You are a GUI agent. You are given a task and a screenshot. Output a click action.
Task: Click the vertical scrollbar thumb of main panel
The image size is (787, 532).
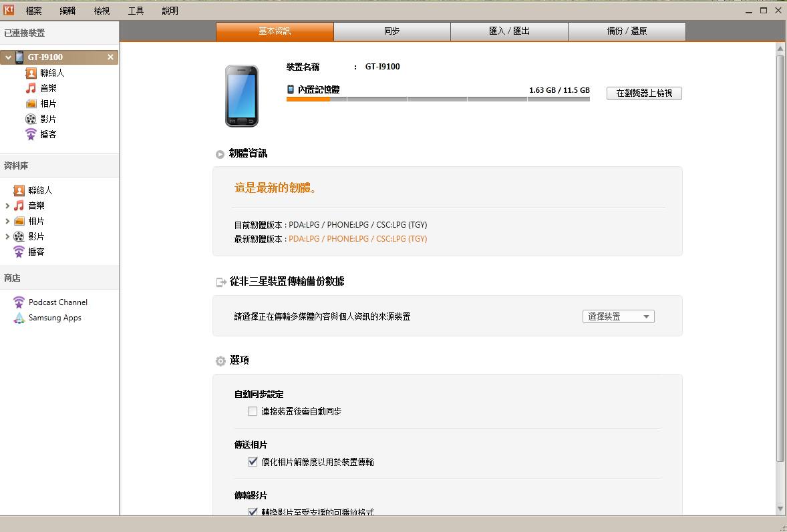tap(780, 258)
